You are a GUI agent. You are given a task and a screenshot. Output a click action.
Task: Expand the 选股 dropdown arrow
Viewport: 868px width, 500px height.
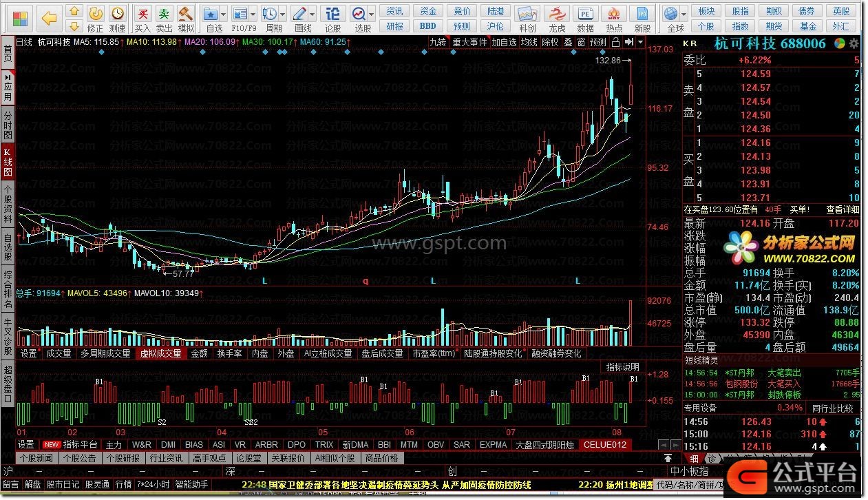[372, 14]
